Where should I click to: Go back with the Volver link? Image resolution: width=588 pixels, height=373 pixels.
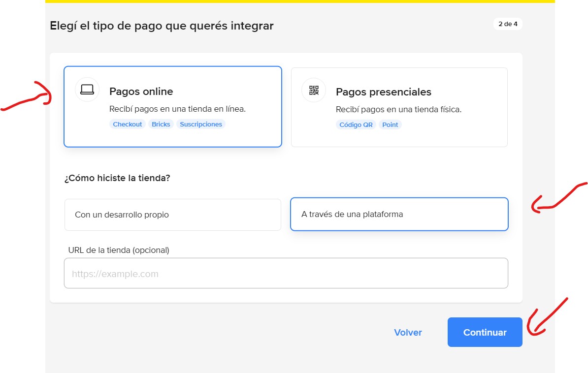408,333
